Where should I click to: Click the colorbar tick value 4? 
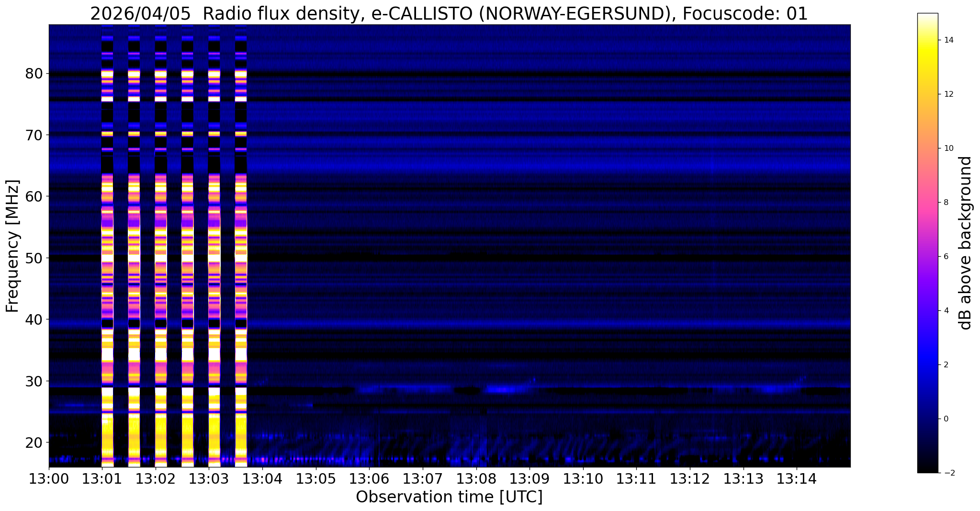pyautogui.click(x=946, y=311)
